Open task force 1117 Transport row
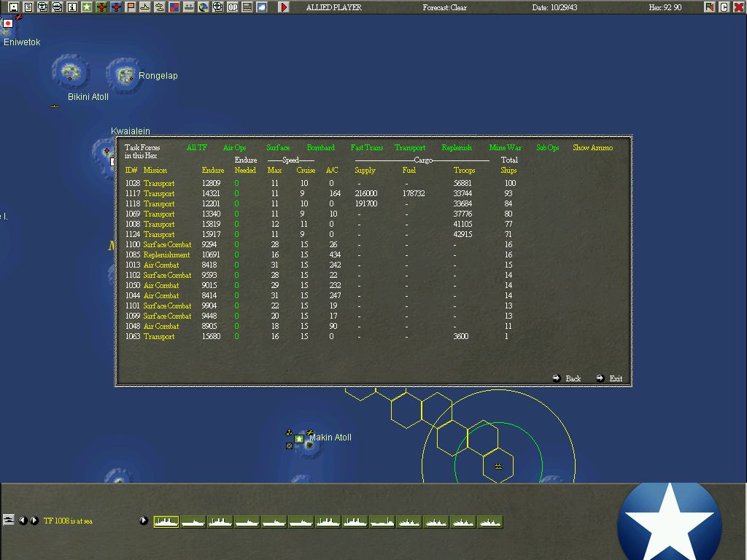Screen dimensions: 747x560 pos(321,193)
